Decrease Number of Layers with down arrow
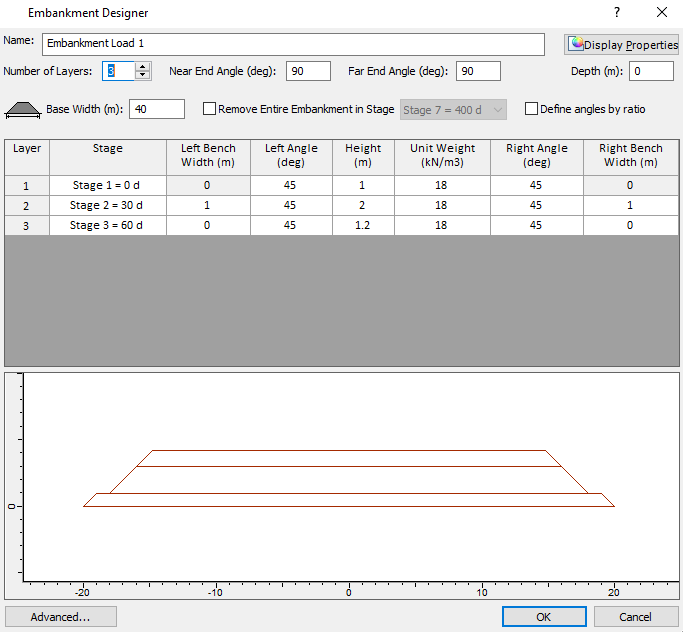683x632 pixels. pyautogui.click(x=142, y=75)
